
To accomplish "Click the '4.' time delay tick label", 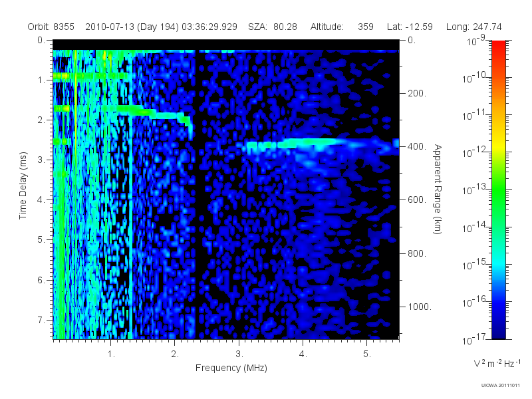I will [41, 200].
